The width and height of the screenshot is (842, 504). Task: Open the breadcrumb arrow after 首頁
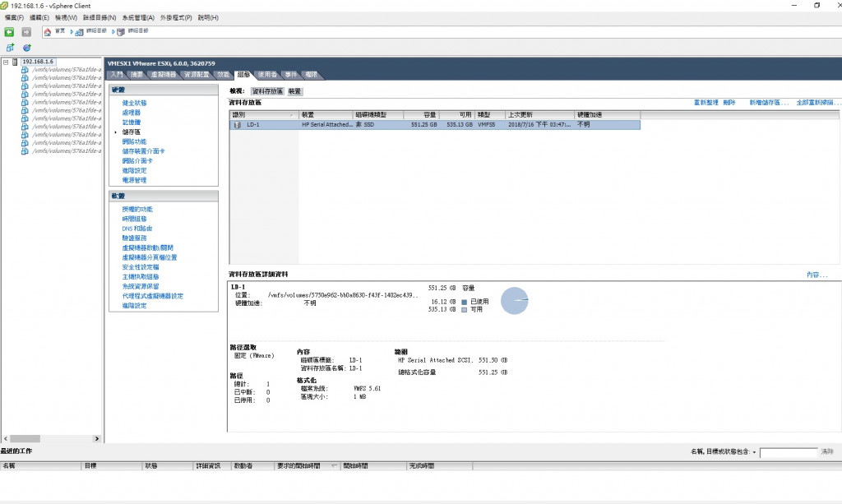(72, 32)
